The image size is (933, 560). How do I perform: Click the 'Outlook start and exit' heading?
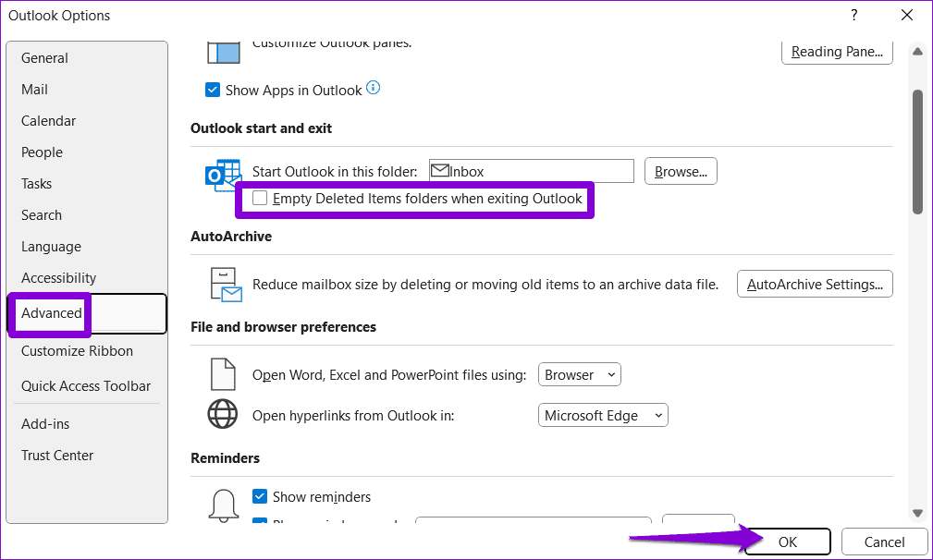pyautogui.click(x=261, y=128)
